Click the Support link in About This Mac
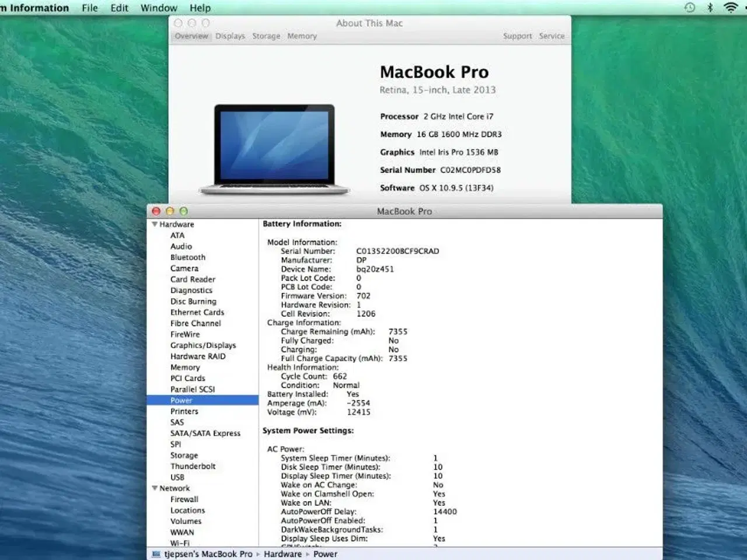 click(518, 36)
